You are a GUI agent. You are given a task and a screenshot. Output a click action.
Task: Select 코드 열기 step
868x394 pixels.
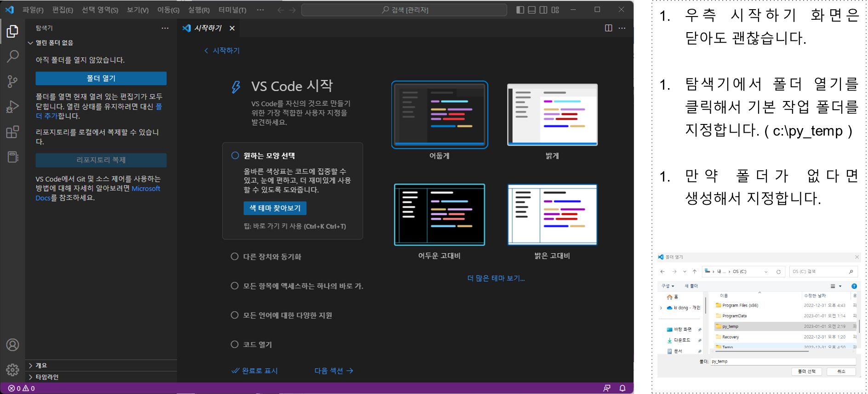(251, 344)
